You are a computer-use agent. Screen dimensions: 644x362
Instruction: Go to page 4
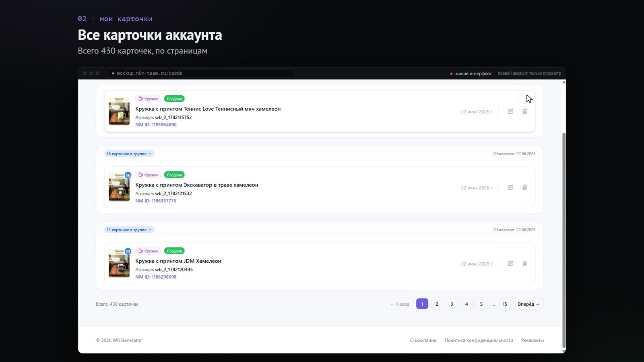click(x=466, y=304)
